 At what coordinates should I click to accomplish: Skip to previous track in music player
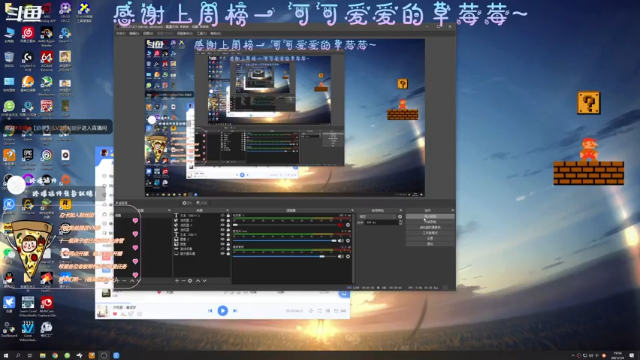click(210, 311)
